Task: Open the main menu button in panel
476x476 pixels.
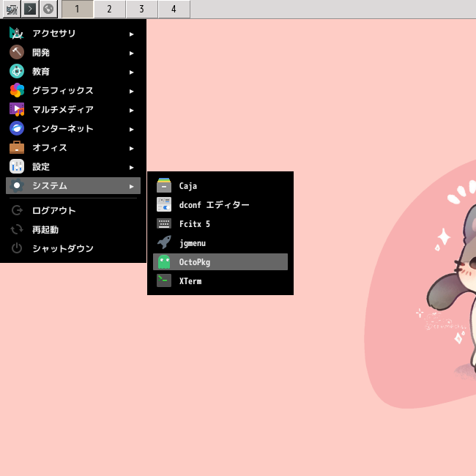Action: (12, 9)
